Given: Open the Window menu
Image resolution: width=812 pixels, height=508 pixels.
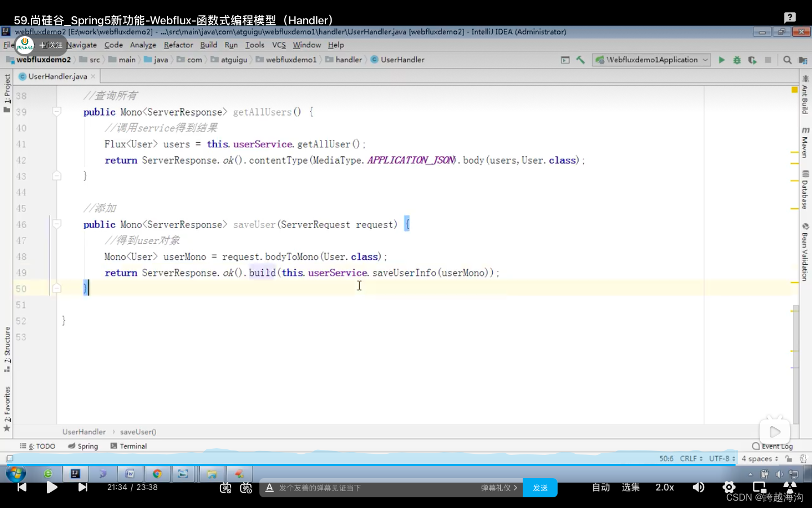Looking at the screenshot, I should 307,45.
